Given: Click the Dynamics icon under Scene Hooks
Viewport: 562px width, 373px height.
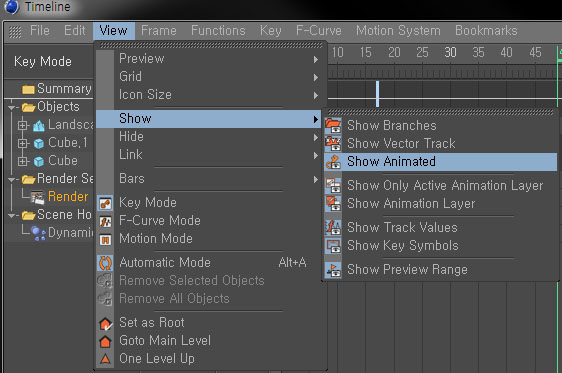Looking at the screenshot, I should tap(38, 234).
